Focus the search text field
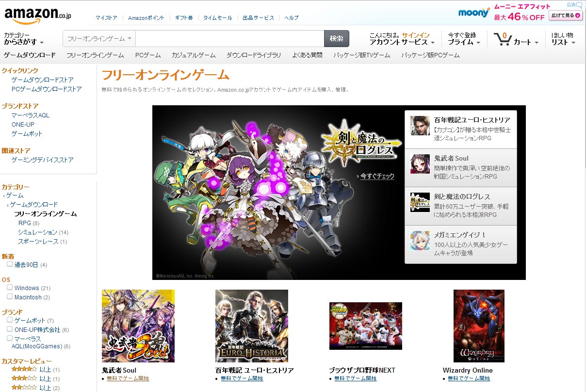 click(x=229, y=38)
